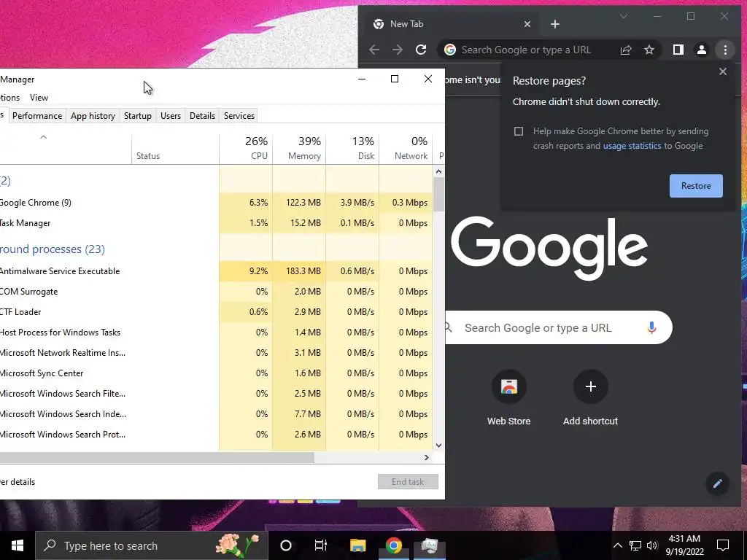
Task: Open Chrome tab search chevron
Action: [x=623, y=16]
